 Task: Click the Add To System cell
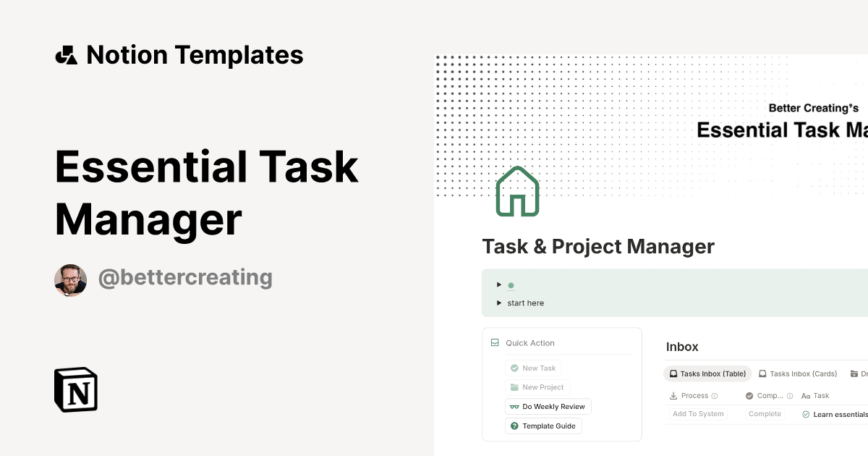coord(697,413)
